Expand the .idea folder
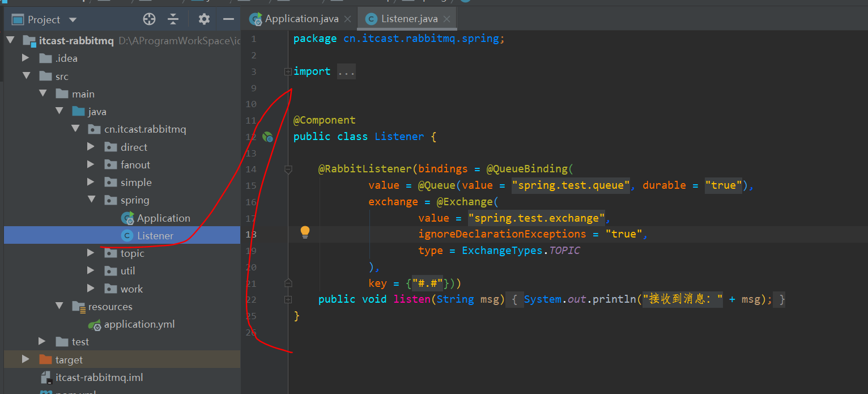 click(x=25, y=58)
